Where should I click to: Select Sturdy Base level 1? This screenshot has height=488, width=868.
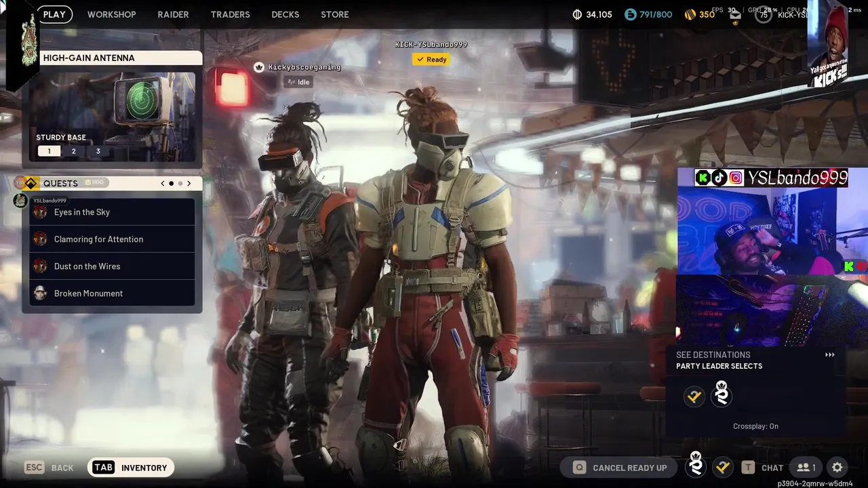click(x=49, y=151)
